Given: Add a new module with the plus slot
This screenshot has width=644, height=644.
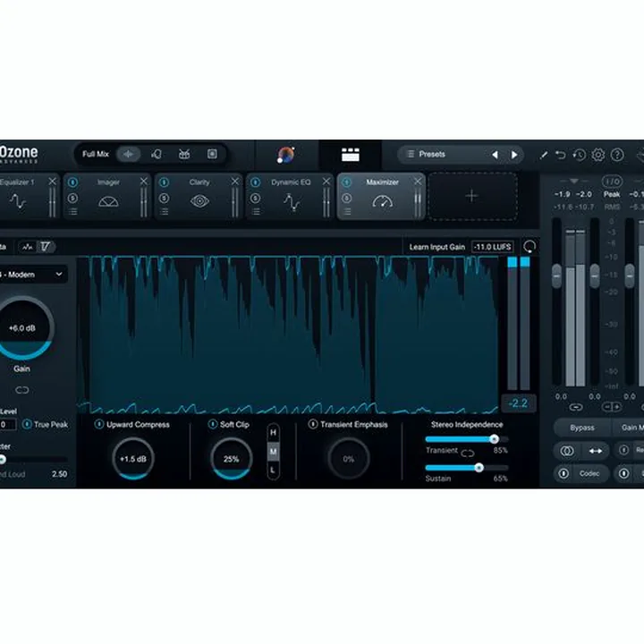Looking at the screenshot, I should (x=472, y=196).
